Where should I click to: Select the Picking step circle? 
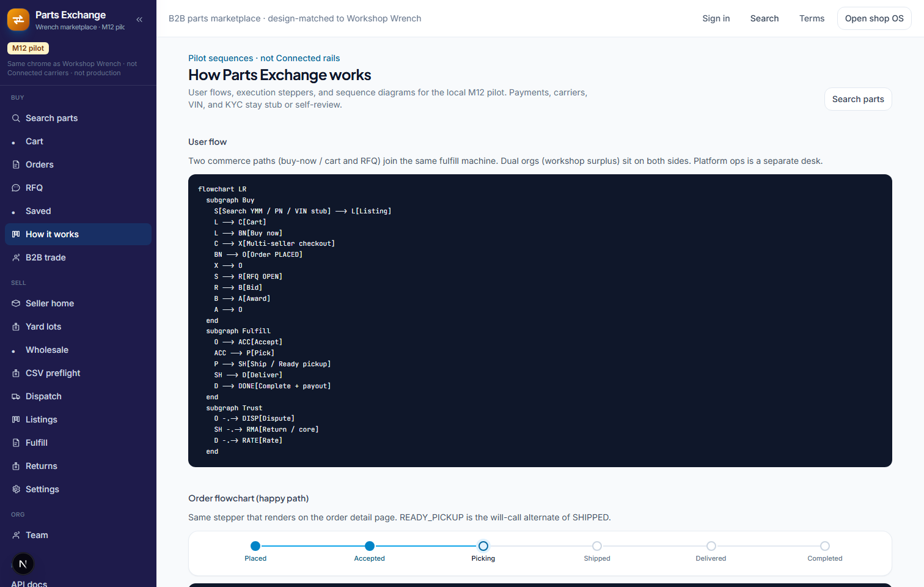pyautogui.click(x=483, y=546)
